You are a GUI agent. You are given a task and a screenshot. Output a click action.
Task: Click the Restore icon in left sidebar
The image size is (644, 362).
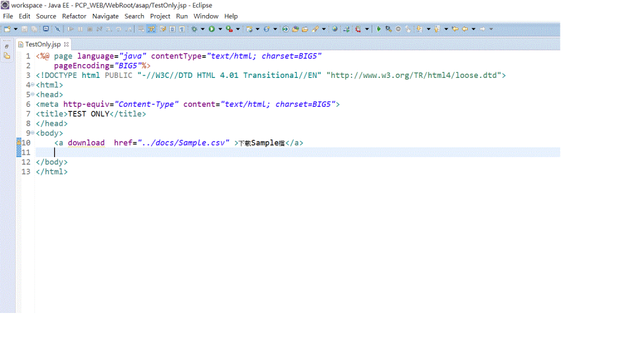tap(7, 47)
